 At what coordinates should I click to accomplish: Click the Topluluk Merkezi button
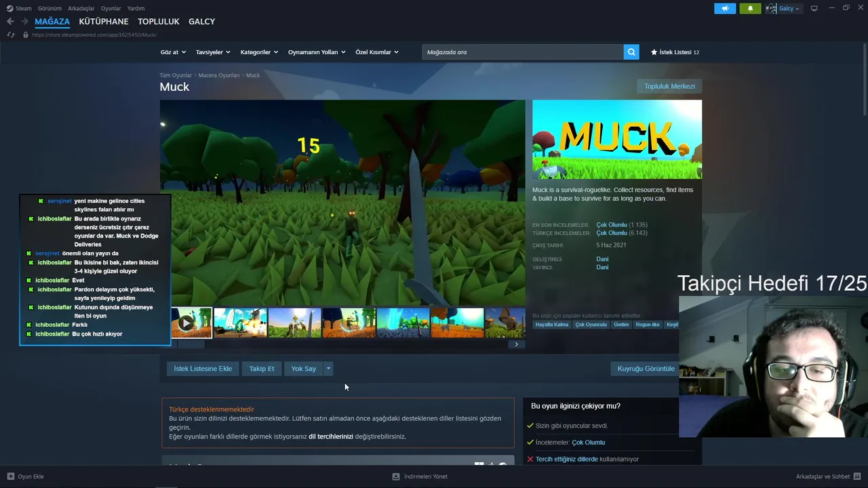pos(669,86)
